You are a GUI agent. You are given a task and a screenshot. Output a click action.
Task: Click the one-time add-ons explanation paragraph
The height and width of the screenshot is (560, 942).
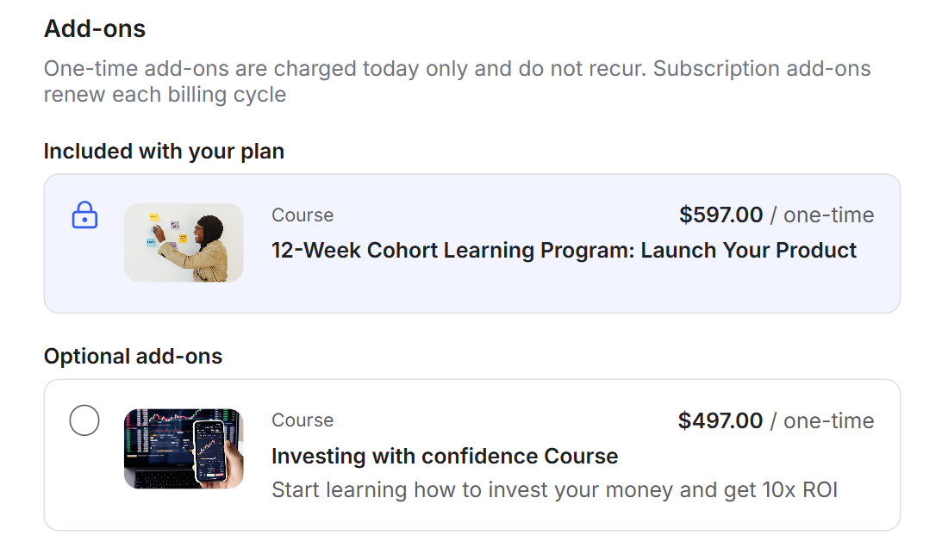(x=457, y=81)
